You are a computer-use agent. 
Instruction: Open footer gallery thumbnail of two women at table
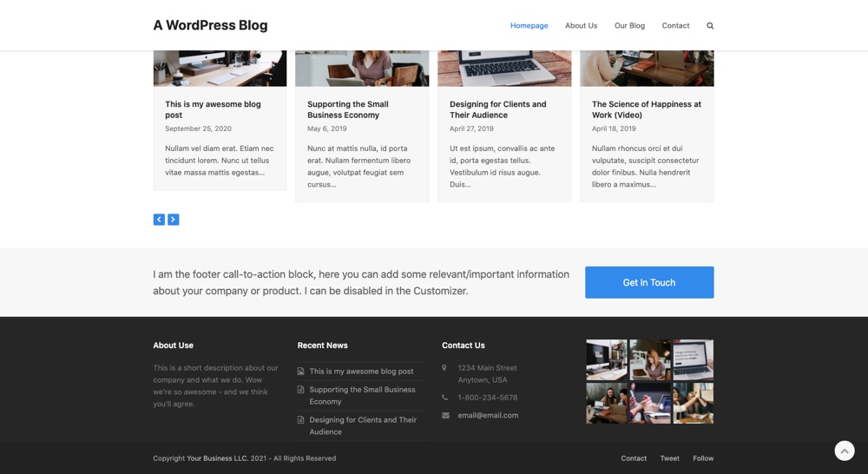tap(607, 403)
